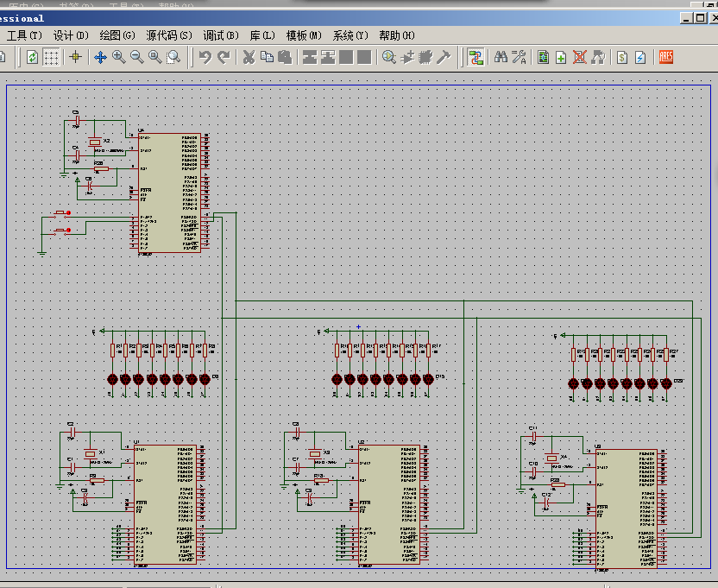
Task: Open the Packaging Tool chip icon
Action: (425, 57)
